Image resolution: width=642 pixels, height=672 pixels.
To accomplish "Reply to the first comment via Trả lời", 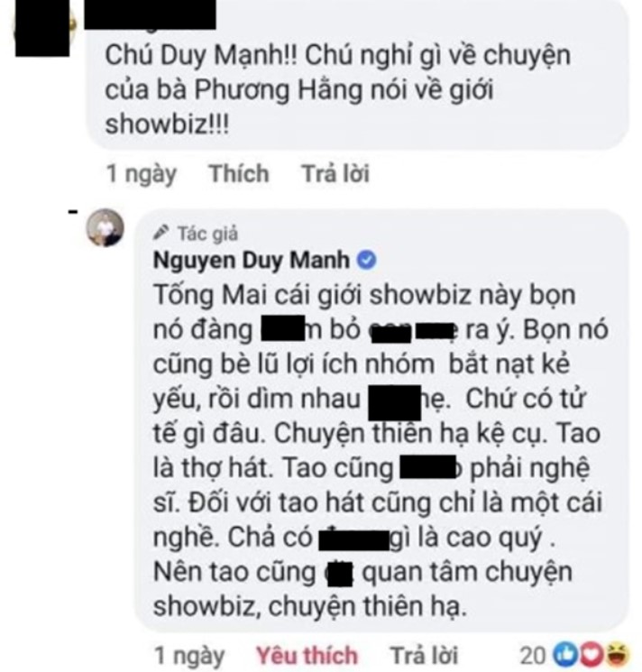I will pos(335,173).
